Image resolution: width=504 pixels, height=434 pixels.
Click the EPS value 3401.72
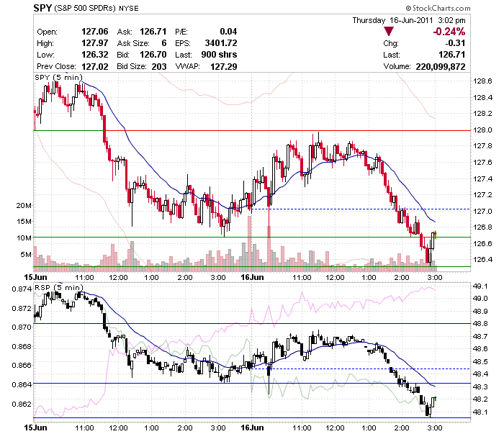[221, 43]
